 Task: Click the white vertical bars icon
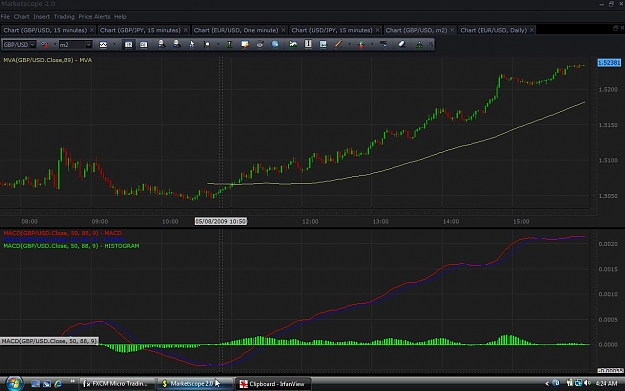[x=308, y=44]
